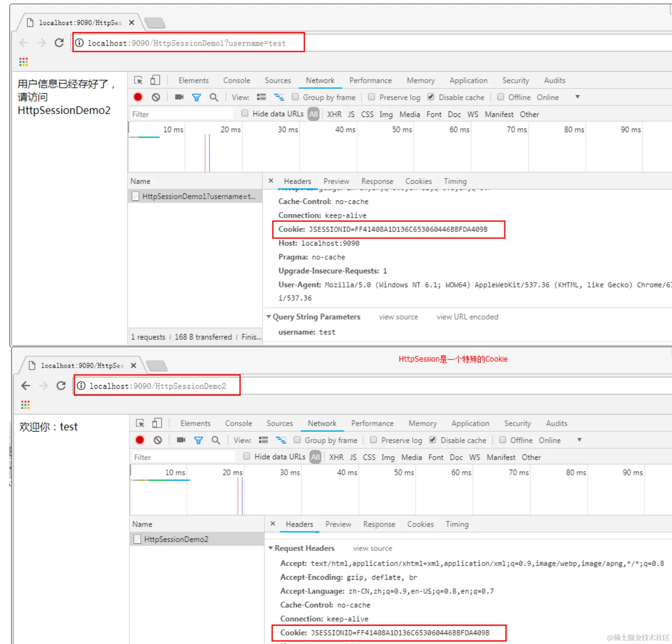This screenshot has height=644, width=672.
Task: Uncheck Disable cache in top DevTools
Action: point(431,97)
